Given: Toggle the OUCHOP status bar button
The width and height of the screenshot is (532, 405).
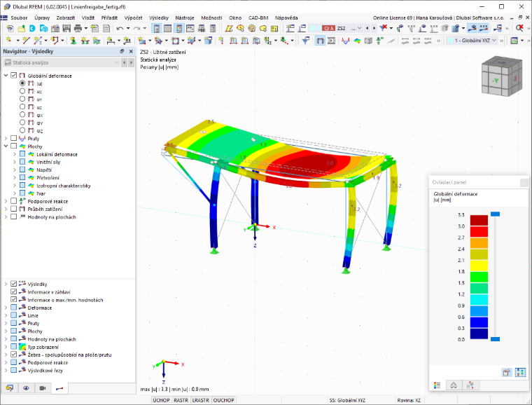Looking at the screenshot, I should click(x=223, y=400).
